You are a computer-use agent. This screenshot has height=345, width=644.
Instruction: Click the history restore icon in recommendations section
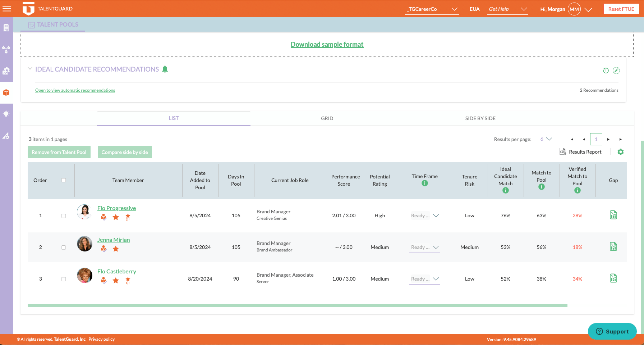click(x=606, y=71)
